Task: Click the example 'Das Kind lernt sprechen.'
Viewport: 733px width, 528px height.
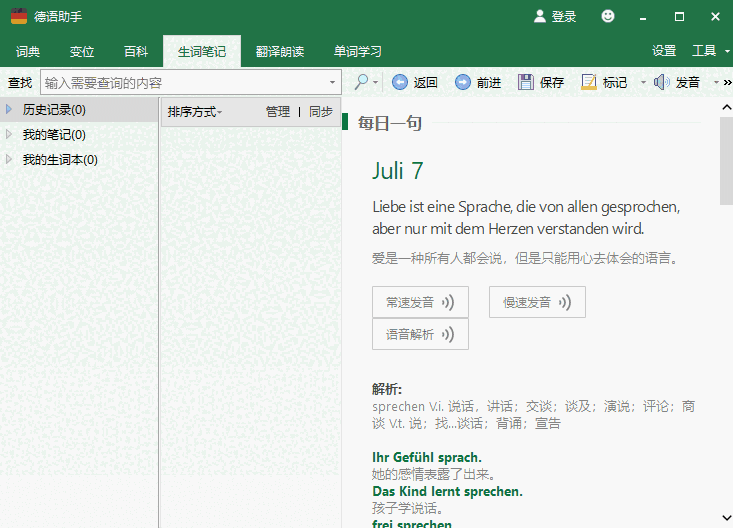Action: pos(447,492)
